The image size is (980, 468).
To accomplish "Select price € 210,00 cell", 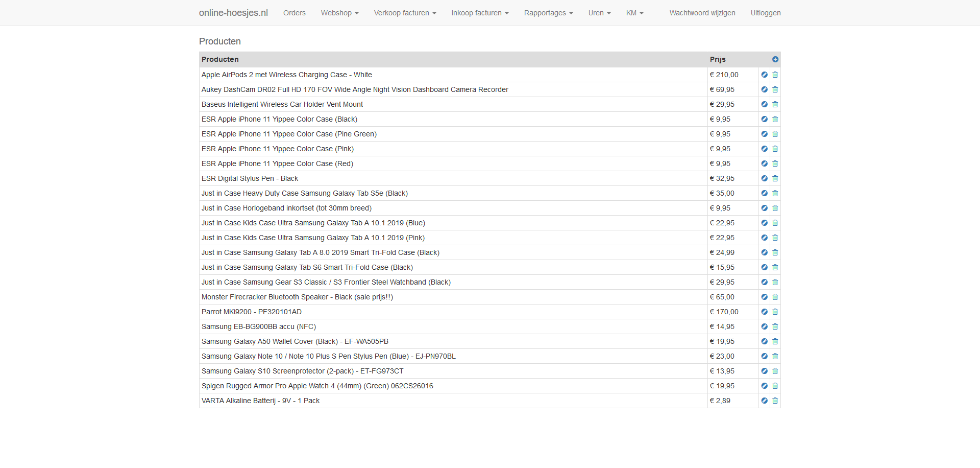I will coord(733,75).
